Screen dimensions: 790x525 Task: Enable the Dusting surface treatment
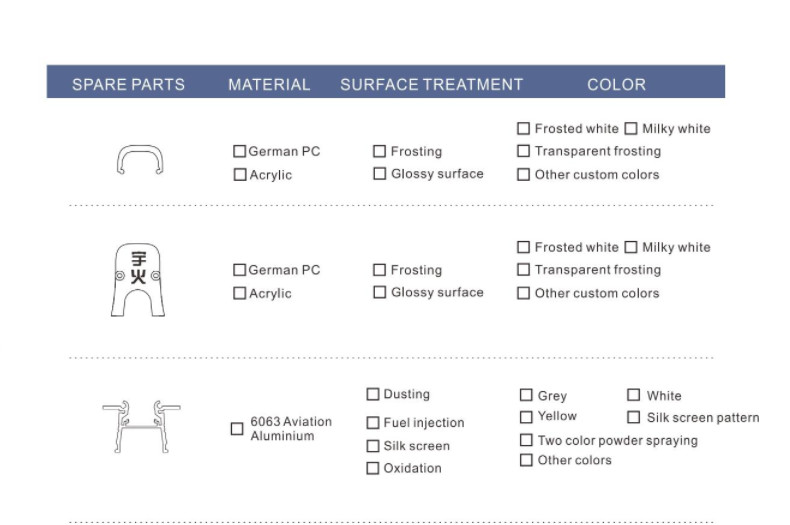click(373, 394)
